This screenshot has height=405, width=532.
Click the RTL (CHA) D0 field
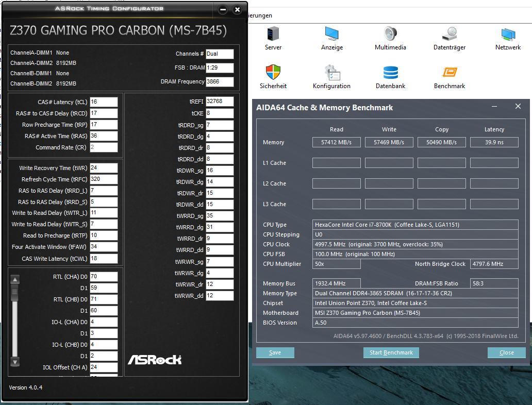point(104,277)
